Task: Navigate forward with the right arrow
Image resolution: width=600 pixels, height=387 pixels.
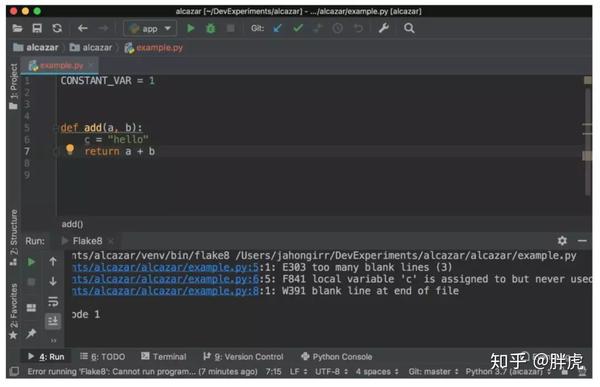Action: (x=103, y=28)
